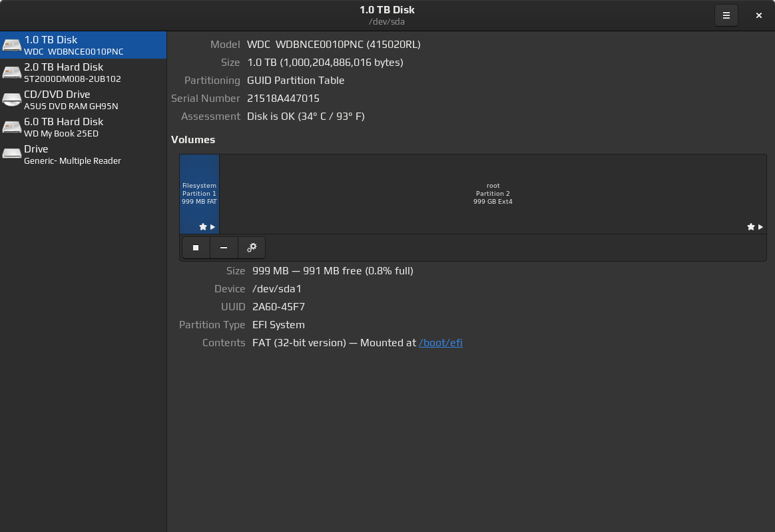
Task: Click the star icon on root partition
Action: [751, 227]
